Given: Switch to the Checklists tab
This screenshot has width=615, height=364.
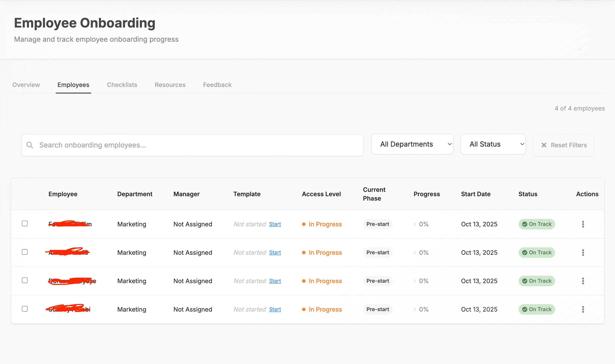Looking at the screenshot, I should coord(122,85).
